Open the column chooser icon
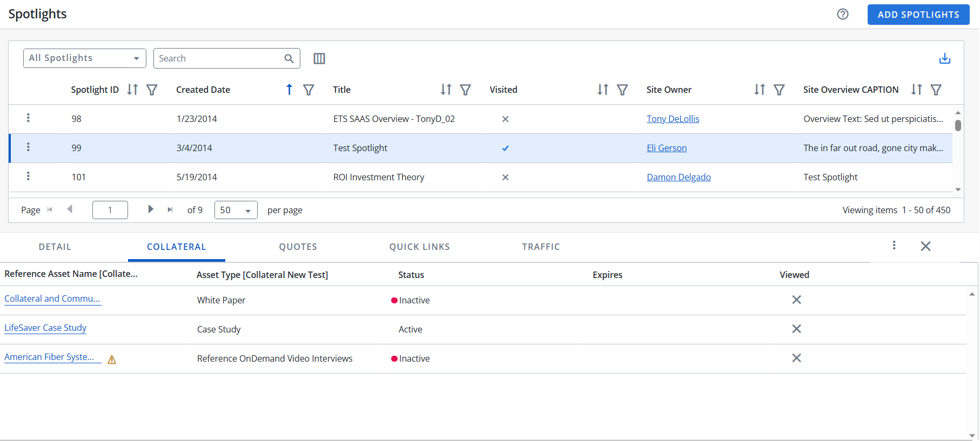This screenshot has height=441, width=980. point(319,58)
